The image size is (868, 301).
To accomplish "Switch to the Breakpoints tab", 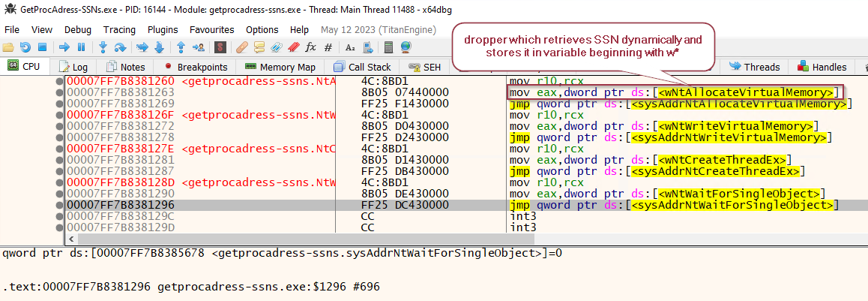I will [196, 67].
